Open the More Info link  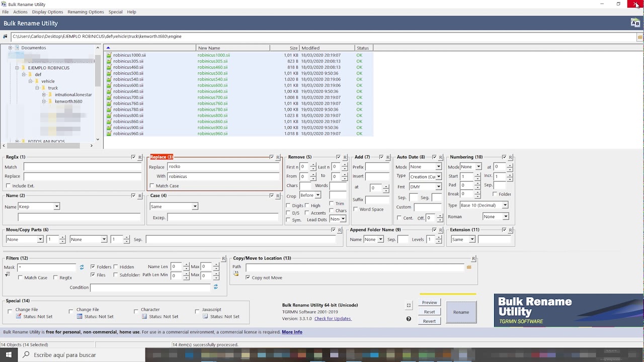click(x=292, y=332)
